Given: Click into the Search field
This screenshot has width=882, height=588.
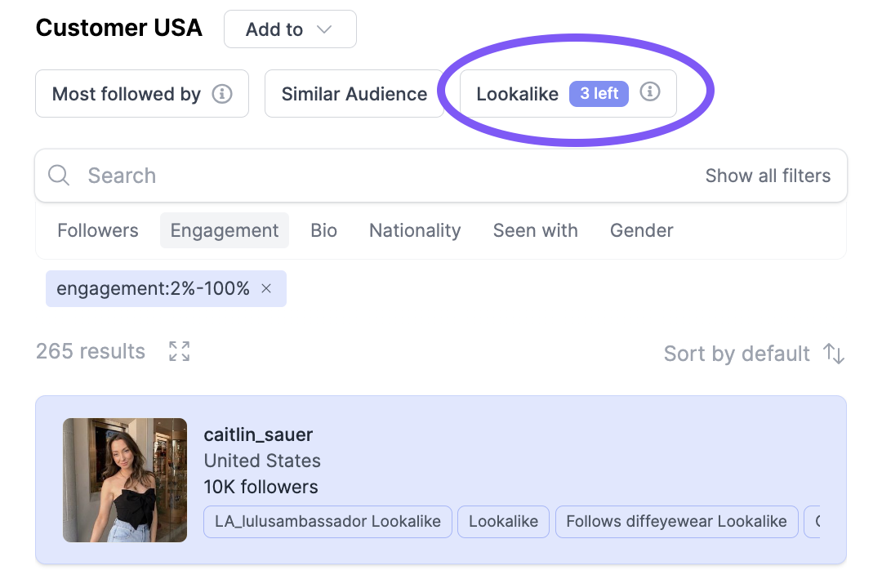Looking at the screenshot, I should click(382, 176).
